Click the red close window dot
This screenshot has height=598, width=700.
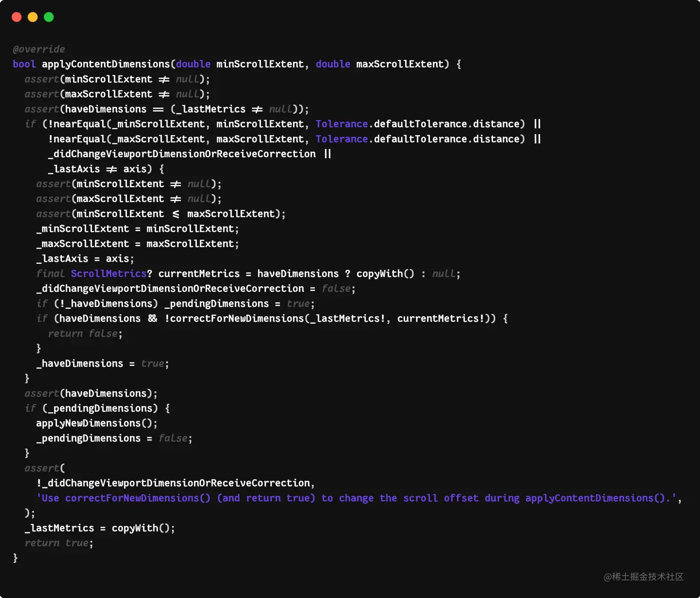16,17
